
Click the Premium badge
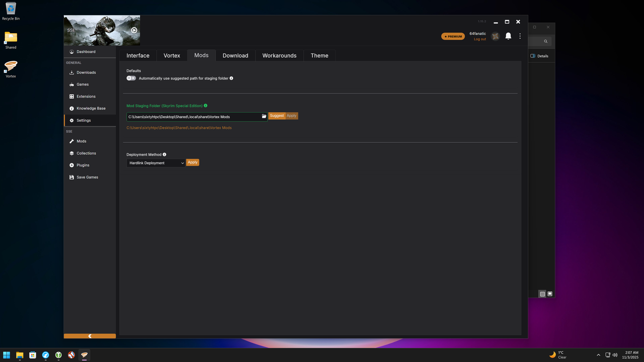(x=453, y=36)
